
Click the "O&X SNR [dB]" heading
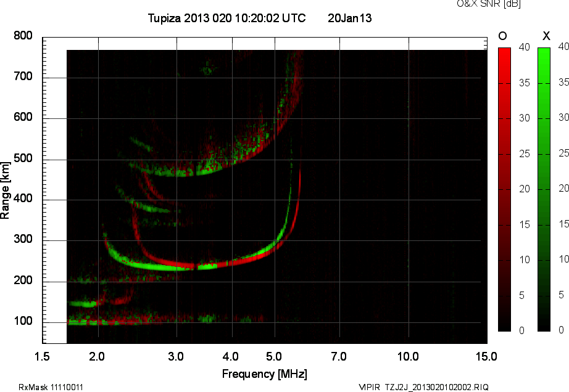pyautogui.click(x=488, y=4)
